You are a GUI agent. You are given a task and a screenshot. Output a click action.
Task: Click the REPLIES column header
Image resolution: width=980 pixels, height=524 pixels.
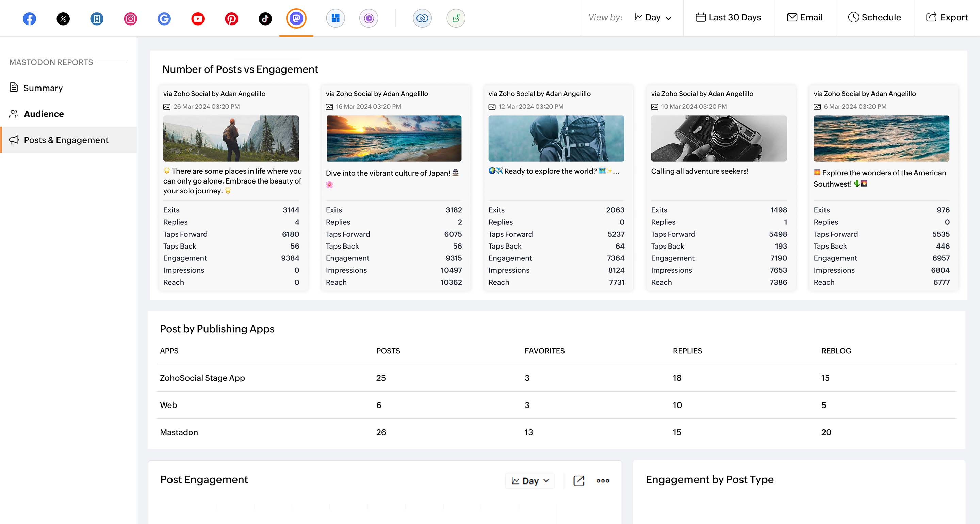(x=687, y=351)
